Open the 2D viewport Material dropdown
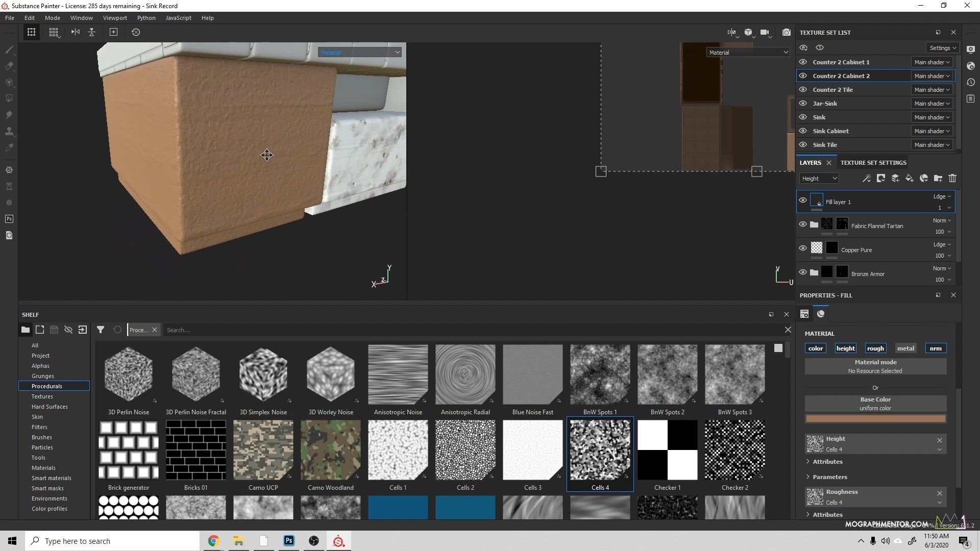This screenshot has height=551, width=980. (x=748, y=52)
